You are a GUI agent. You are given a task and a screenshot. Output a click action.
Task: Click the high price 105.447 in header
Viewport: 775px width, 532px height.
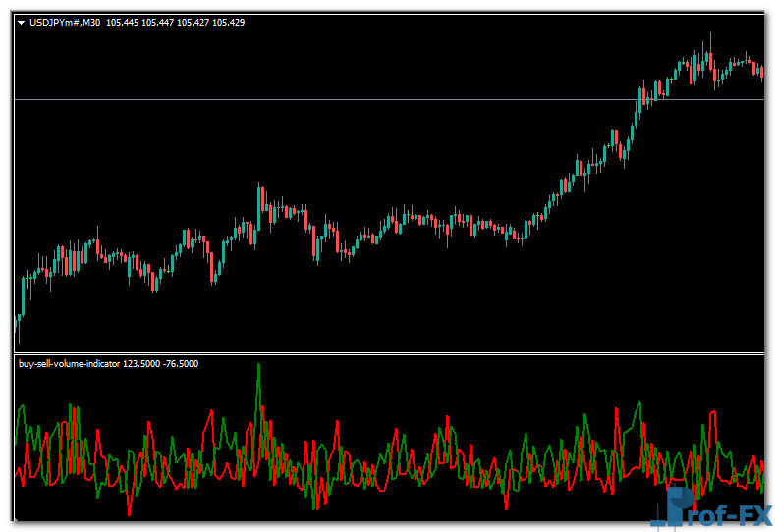pyautogui.click(x=158, y=22)
